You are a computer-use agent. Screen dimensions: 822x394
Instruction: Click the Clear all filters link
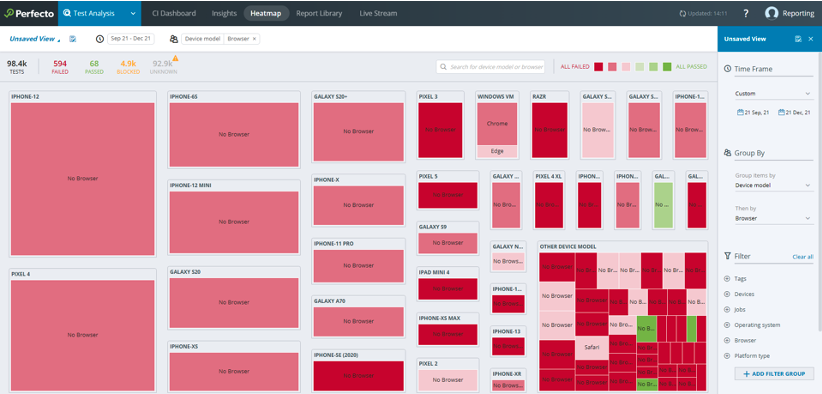click(x=803, y=257)
